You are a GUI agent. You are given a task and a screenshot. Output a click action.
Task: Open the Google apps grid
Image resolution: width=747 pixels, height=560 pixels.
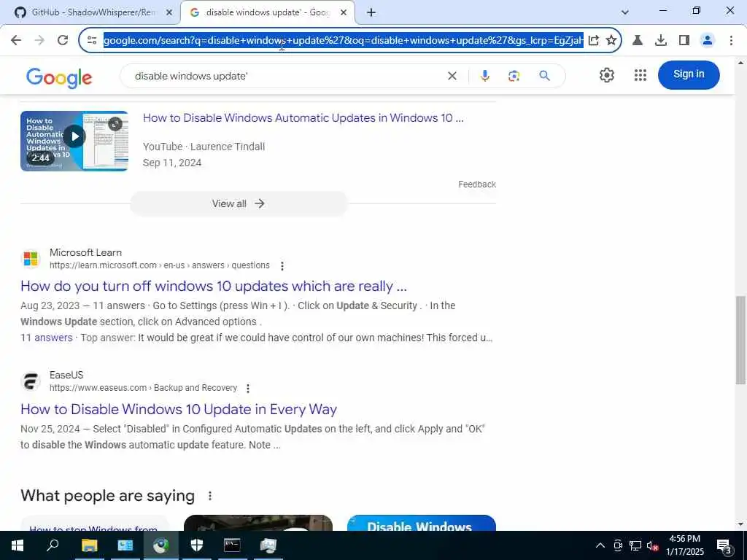coord(640,75)
